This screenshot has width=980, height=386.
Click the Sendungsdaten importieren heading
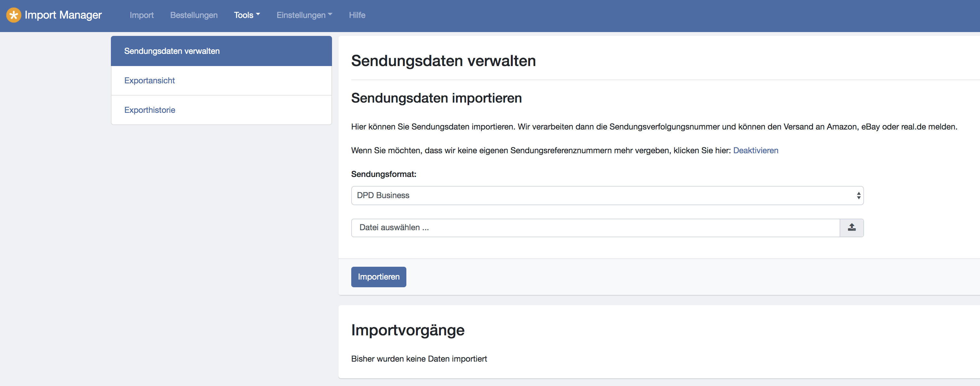click(x=436, y=98)
